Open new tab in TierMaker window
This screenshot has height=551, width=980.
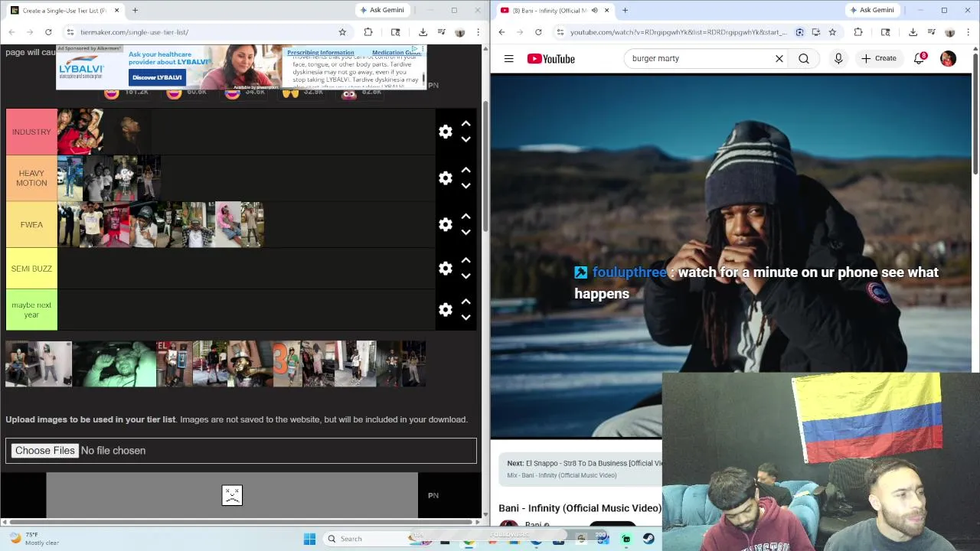135,10
